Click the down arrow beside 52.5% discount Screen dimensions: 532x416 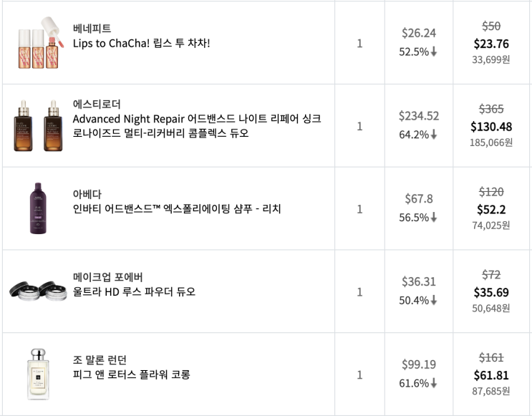pyautogui.click(x=434, y=52)
